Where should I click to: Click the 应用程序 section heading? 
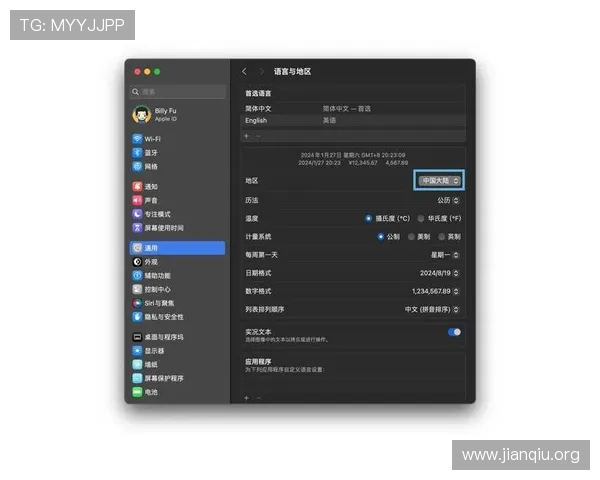(258, 361)
